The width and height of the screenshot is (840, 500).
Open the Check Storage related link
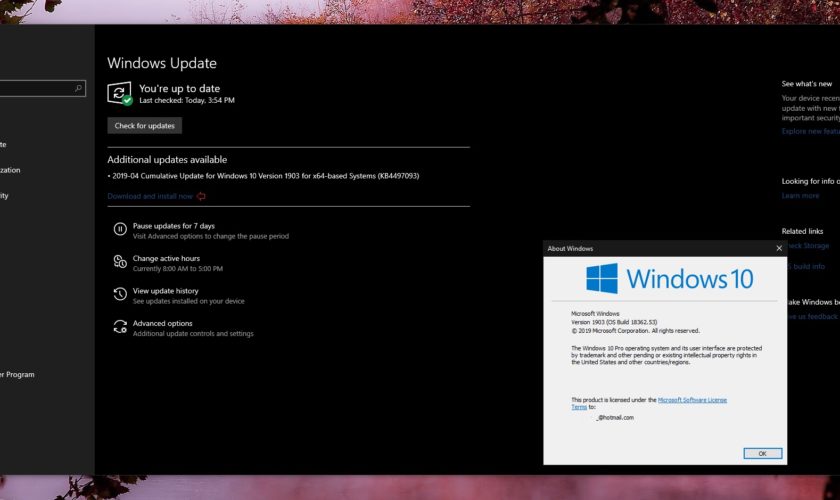[x=808, y=246]
